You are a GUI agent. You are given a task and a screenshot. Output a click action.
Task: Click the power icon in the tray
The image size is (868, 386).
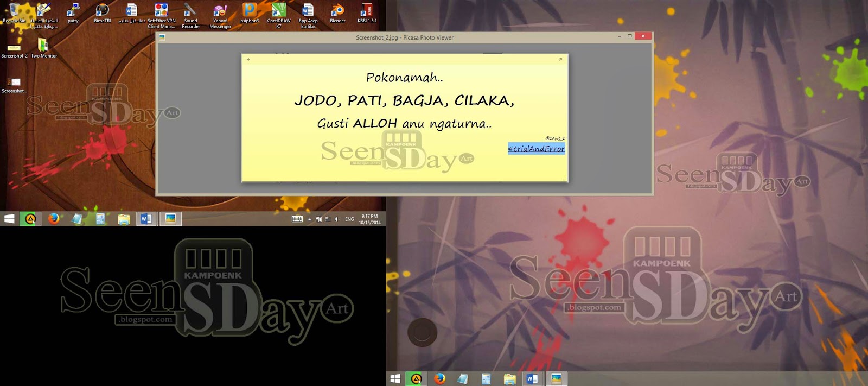[x=318, y=219]
